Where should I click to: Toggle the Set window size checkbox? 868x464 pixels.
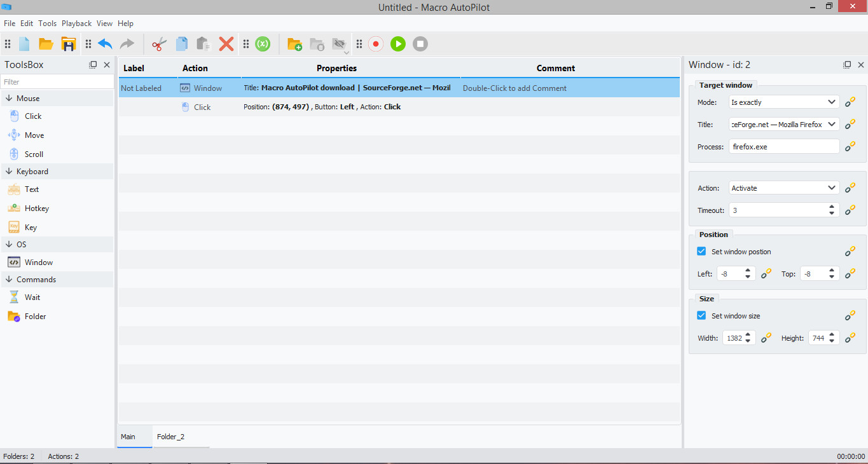click(x=701, y=316)
